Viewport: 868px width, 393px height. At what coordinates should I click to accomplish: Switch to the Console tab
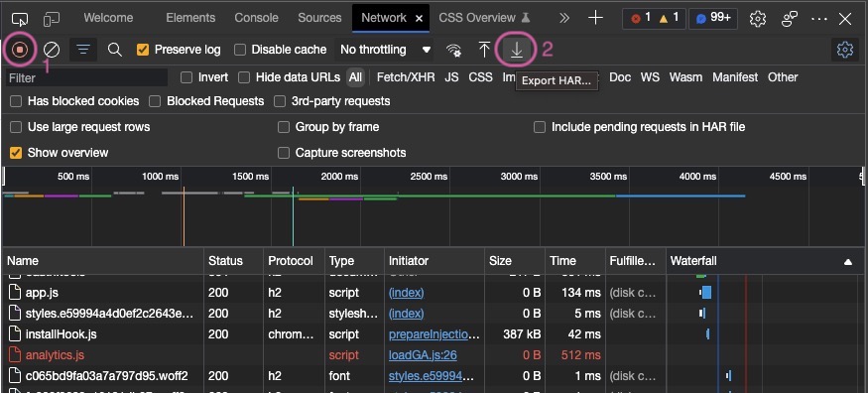tap(256, 18)
